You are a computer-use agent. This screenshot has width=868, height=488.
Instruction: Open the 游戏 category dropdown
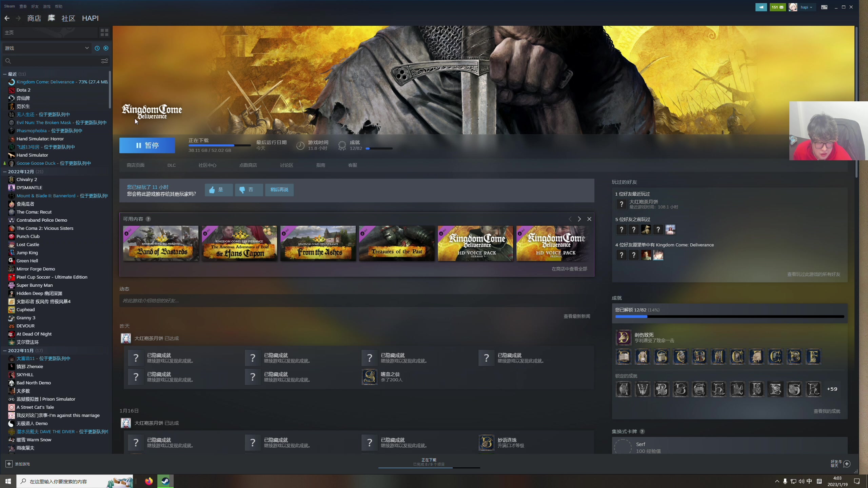click(x=47, y=48)
